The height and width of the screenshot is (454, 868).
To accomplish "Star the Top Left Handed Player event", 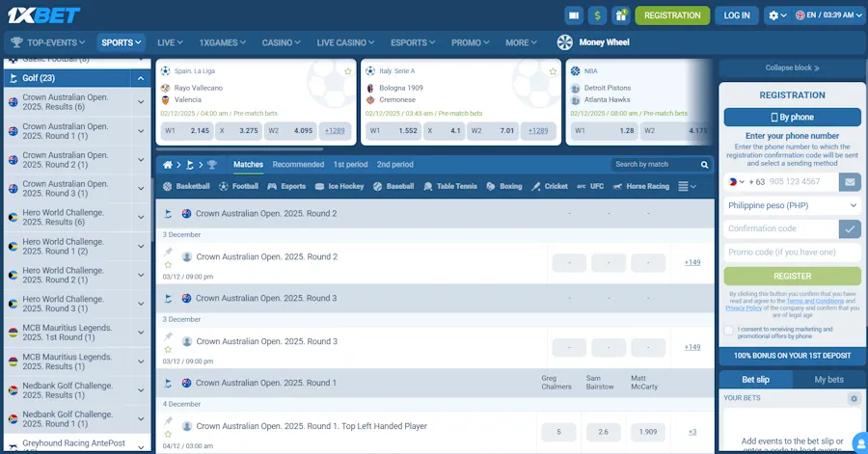I will pos(168,434).
